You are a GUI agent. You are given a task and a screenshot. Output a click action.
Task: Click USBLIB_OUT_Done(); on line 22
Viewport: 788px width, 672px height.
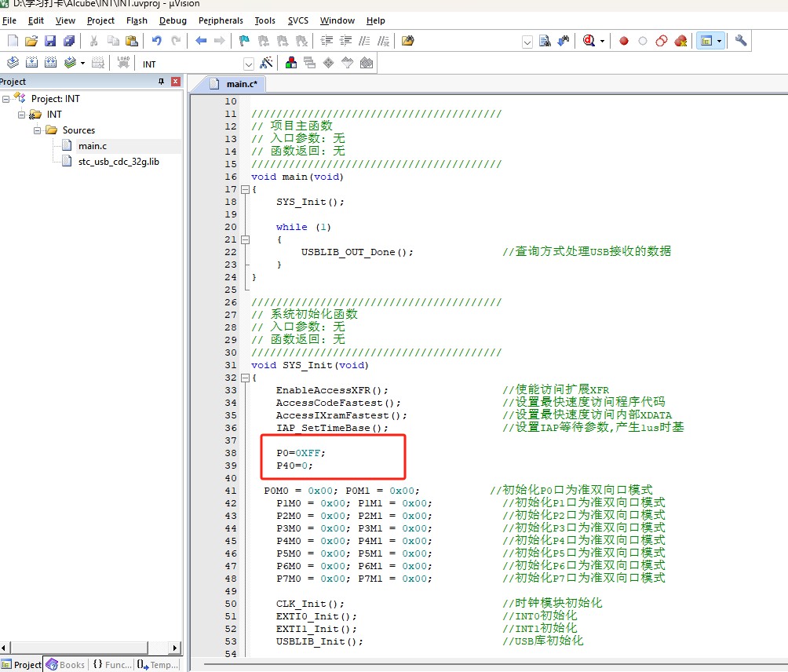tap(357, 252)
